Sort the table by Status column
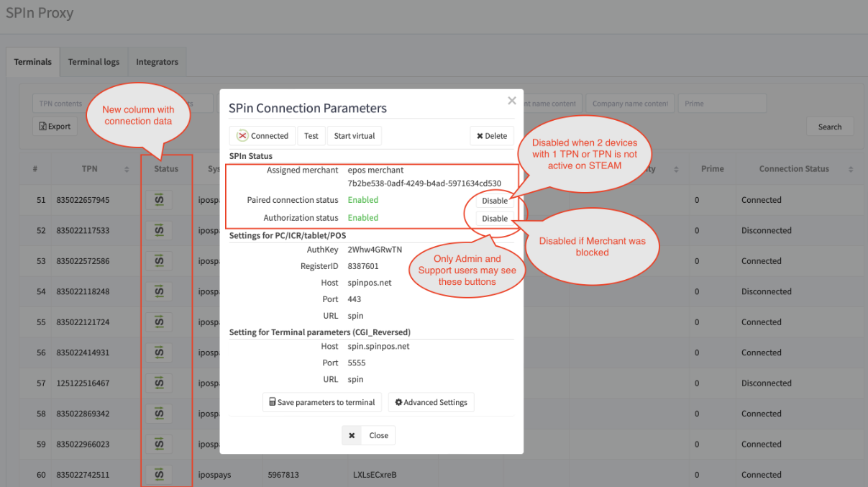 click(x=166, y=169)
